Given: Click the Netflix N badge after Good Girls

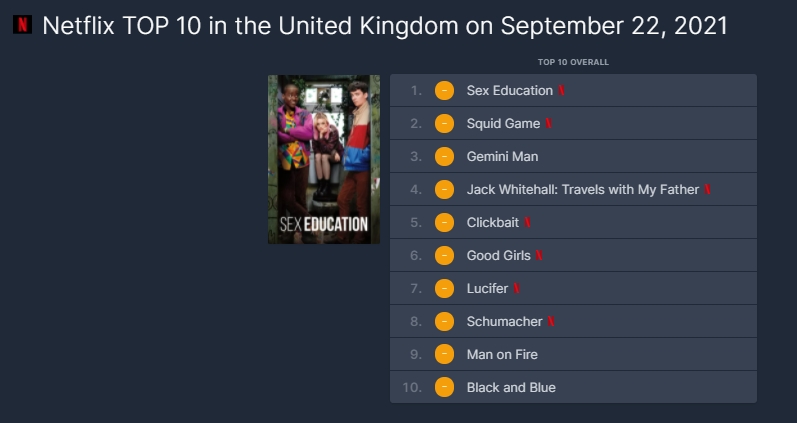Looking at the screenshot, I should pyautogui.click(x=539, y=255).
